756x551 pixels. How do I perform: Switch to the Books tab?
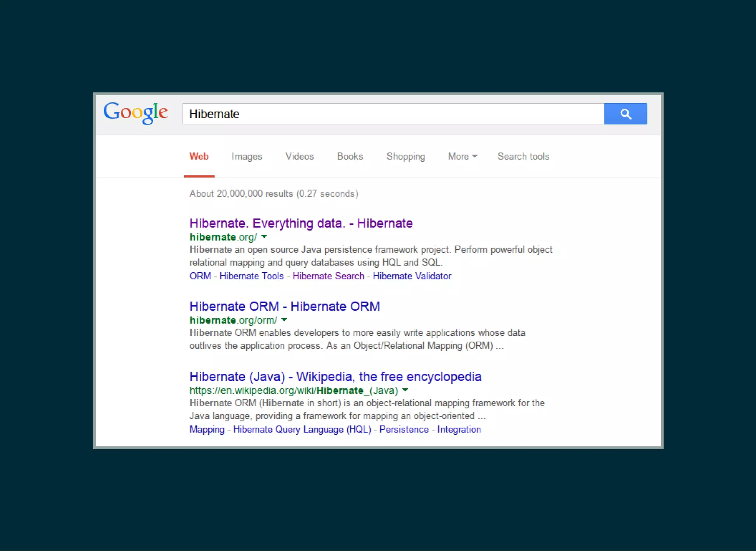[350, 157]
